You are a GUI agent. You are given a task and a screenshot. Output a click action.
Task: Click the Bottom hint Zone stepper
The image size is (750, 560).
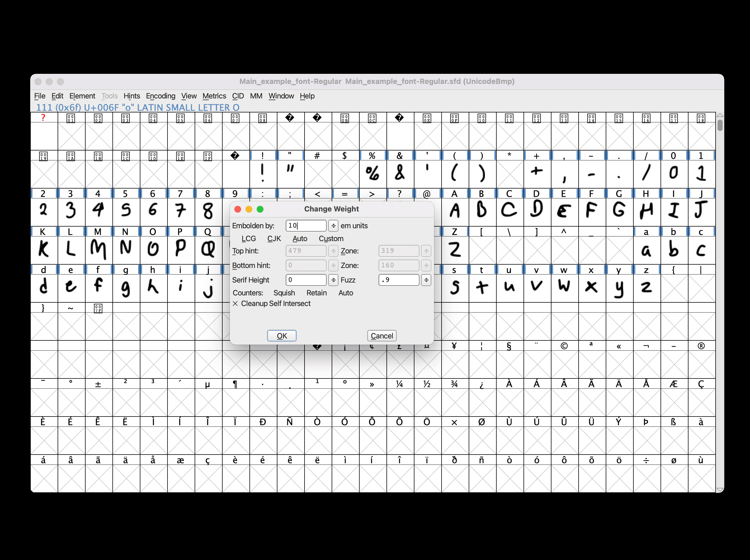coord(426,265)
